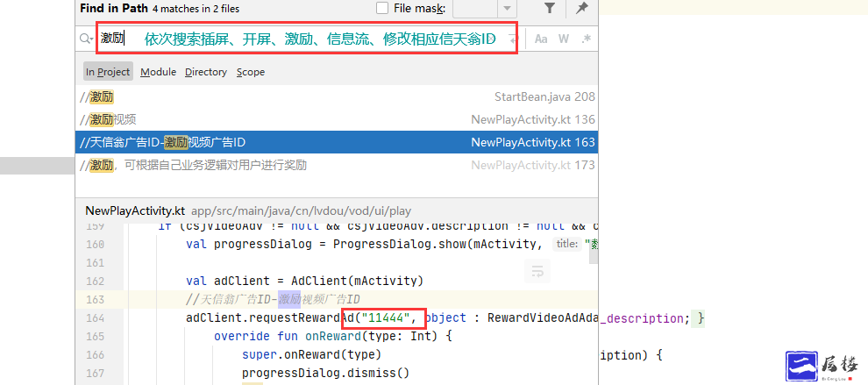The height and width of the screenshot is (385, 868).
Task: Click line number 160 in gutter
Action: pos(96,245)
